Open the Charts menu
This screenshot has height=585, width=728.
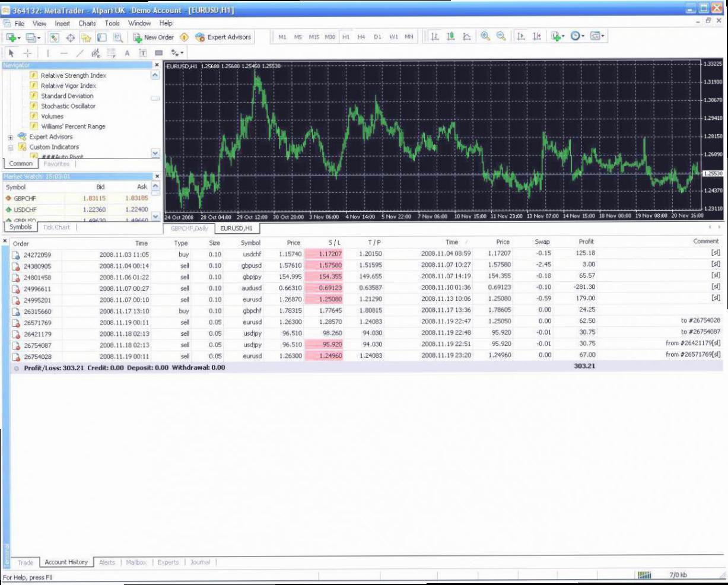click(87, 24)
